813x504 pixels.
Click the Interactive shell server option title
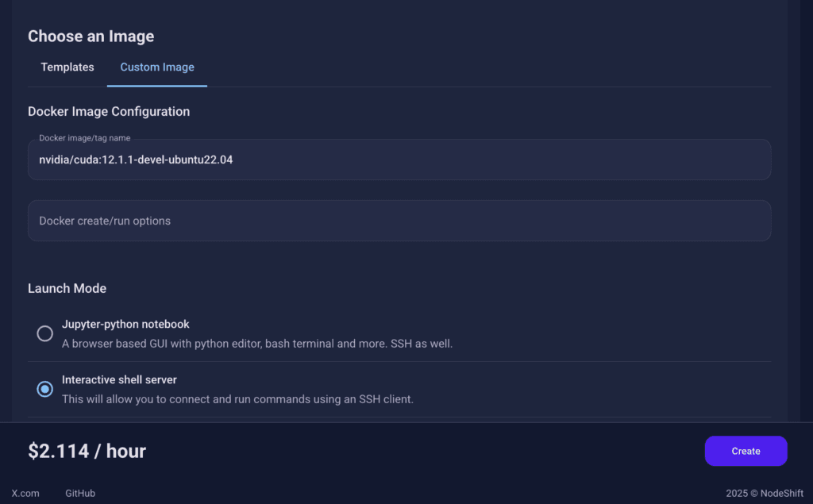click(x=119, y=379)
